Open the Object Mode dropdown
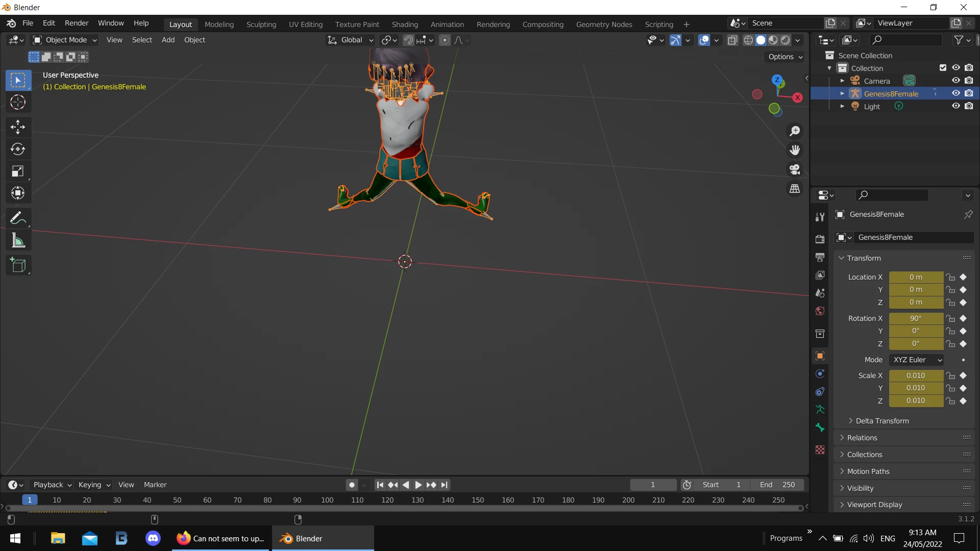 coord(65,40)
